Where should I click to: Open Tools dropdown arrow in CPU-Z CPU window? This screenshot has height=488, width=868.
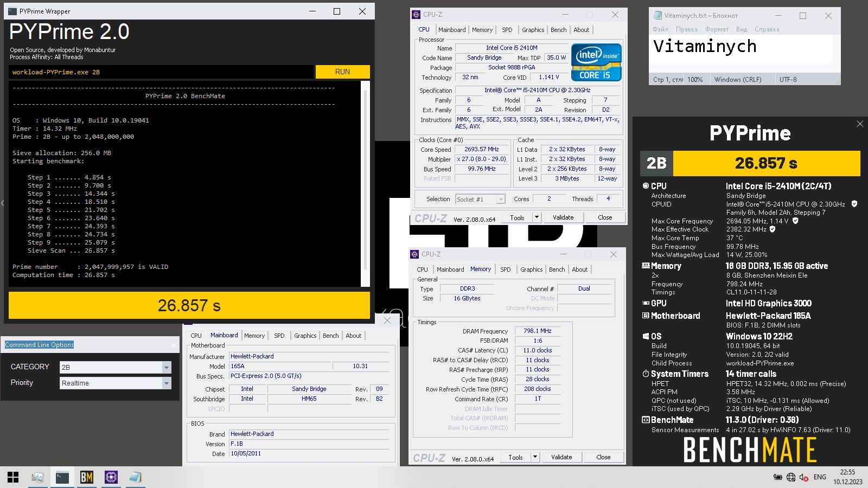click(x=537, y=217)
